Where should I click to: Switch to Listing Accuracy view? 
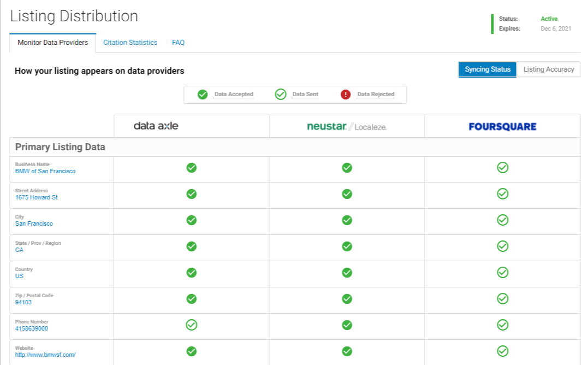click(548, 69)
